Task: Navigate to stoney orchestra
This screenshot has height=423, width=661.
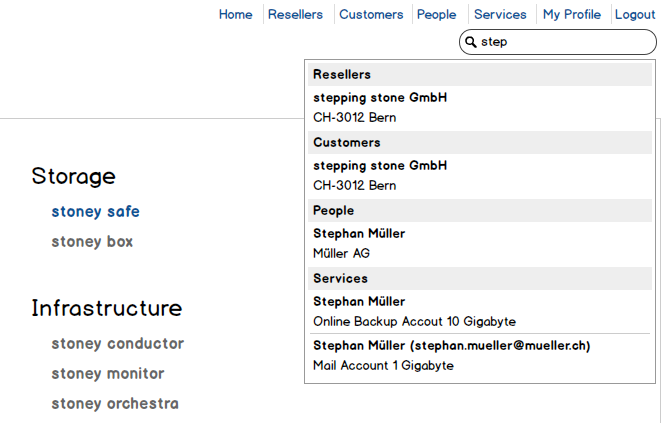Action: pyautogui.click(x=115, y=404)
